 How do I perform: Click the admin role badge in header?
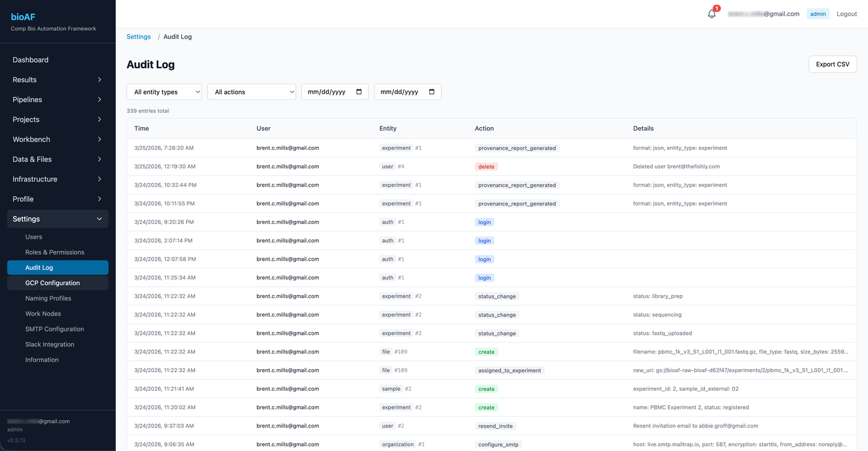pos(818,14)
